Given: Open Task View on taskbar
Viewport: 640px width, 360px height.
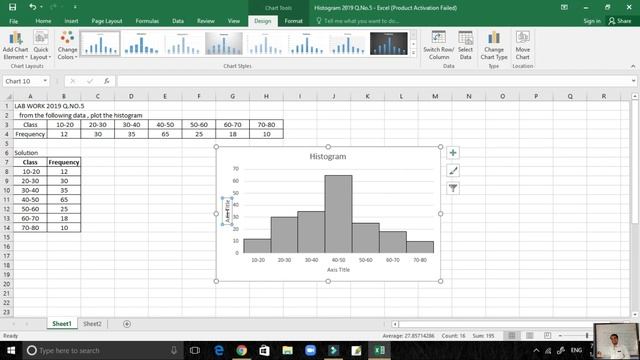Looking at the screenshot, I should [x=195, y=350].
